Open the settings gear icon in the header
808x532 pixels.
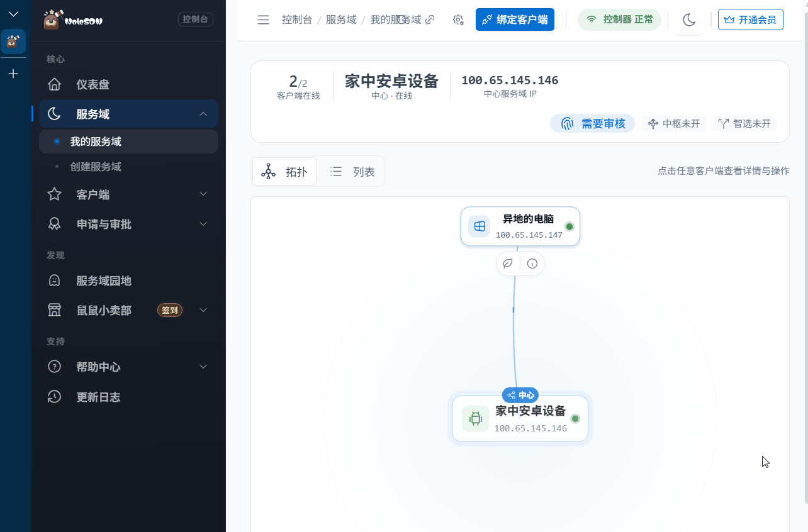[458, 19]
